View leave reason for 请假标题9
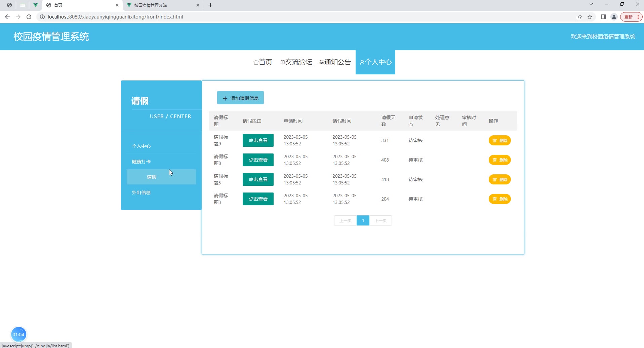Screen dimensions: 644x348 coord(258,140)
